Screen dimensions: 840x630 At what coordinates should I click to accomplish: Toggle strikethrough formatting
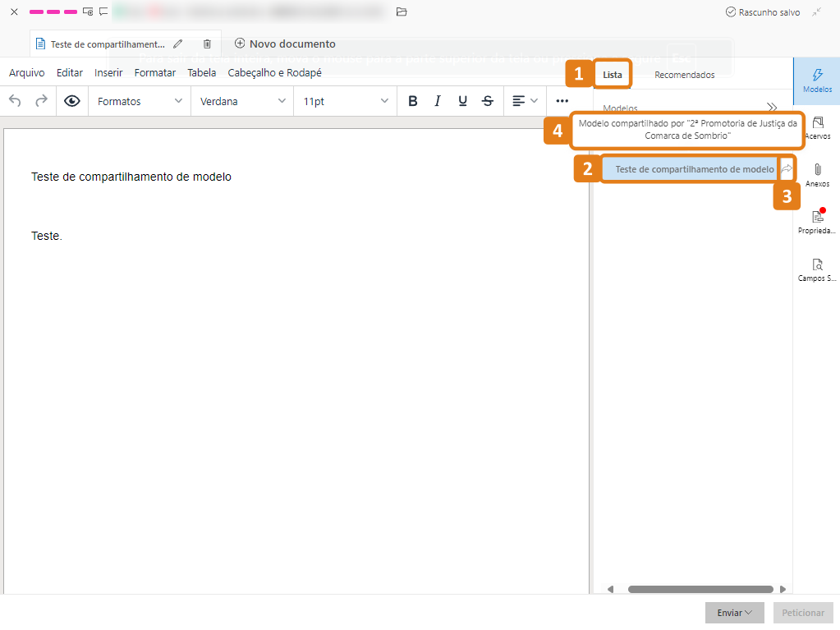click(487, 100)
